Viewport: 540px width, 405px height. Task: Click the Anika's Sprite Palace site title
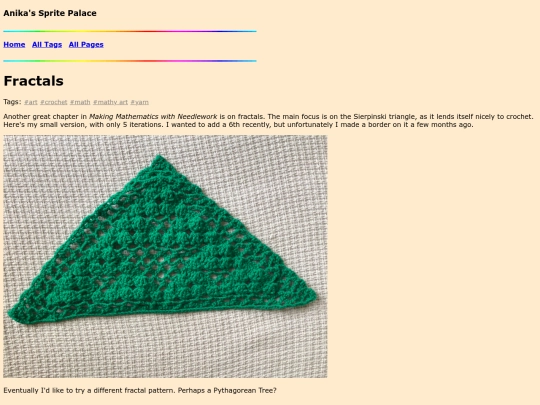coord(50,13)
